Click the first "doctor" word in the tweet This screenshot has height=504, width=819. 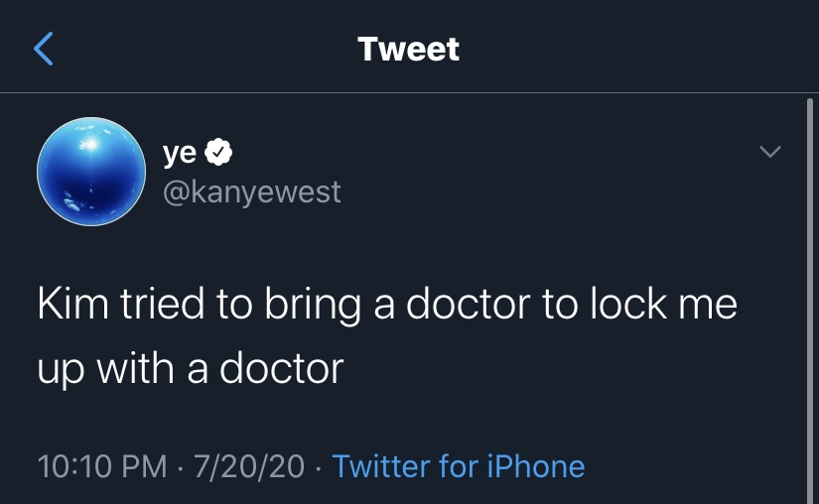click(464, 305)
